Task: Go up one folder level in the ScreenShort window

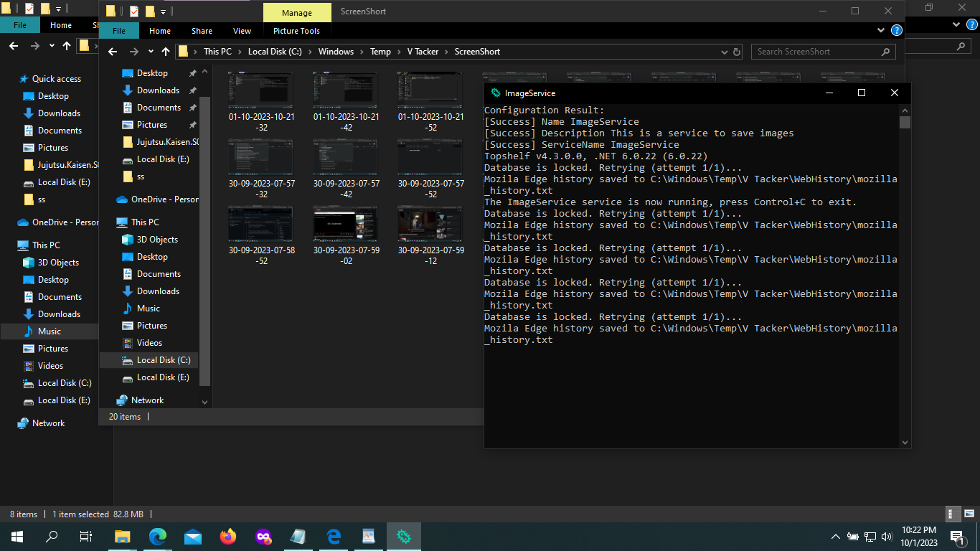Action: pyautogui.click(x=166, y=52)
